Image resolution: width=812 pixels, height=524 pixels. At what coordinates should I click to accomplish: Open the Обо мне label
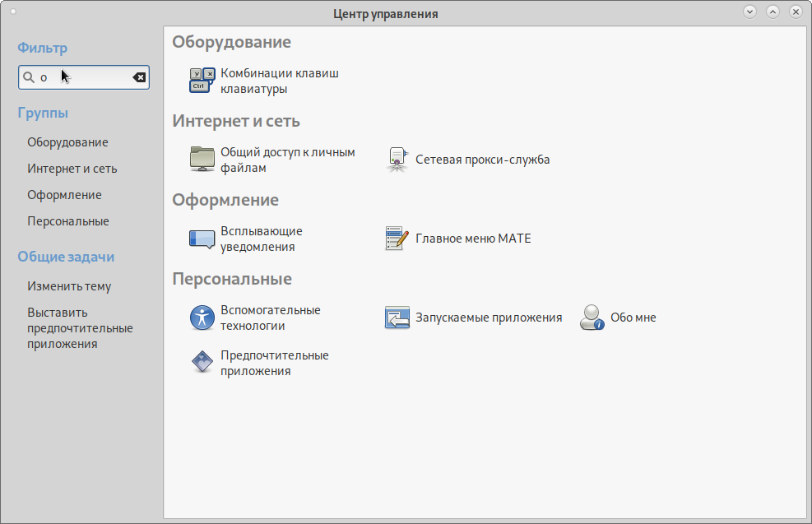coord(633,318)
